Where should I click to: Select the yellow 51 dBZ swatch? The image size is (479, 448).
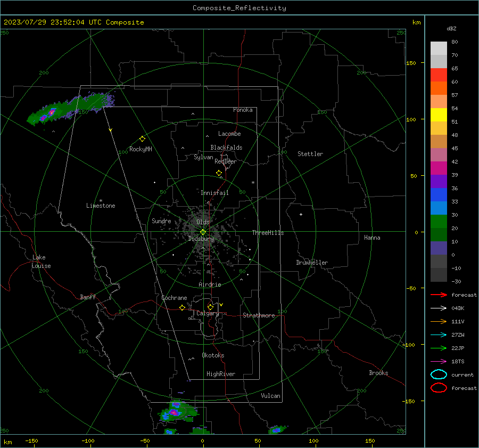coord(439,115)
